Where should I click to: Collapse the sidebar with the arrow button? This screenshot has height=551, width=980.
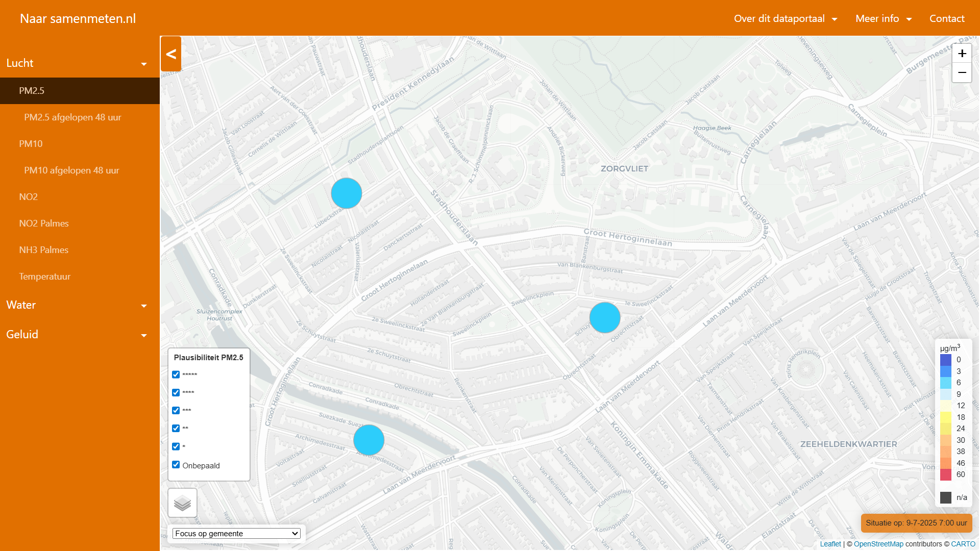click(171, 54)
